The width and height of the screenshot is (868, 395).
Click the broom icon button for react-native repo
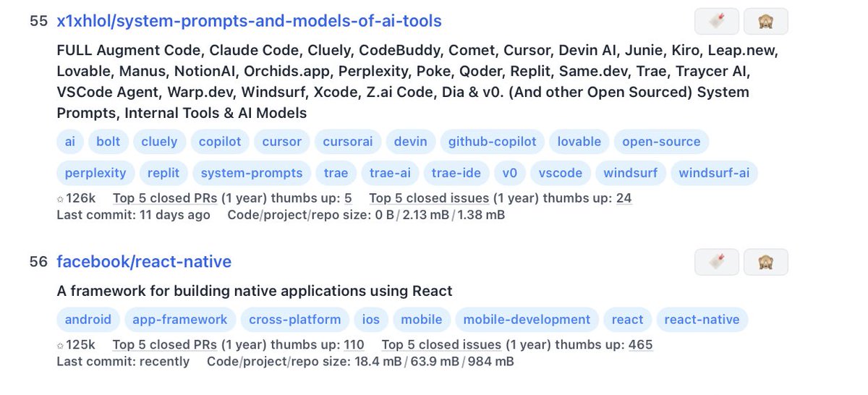point(717,262)
